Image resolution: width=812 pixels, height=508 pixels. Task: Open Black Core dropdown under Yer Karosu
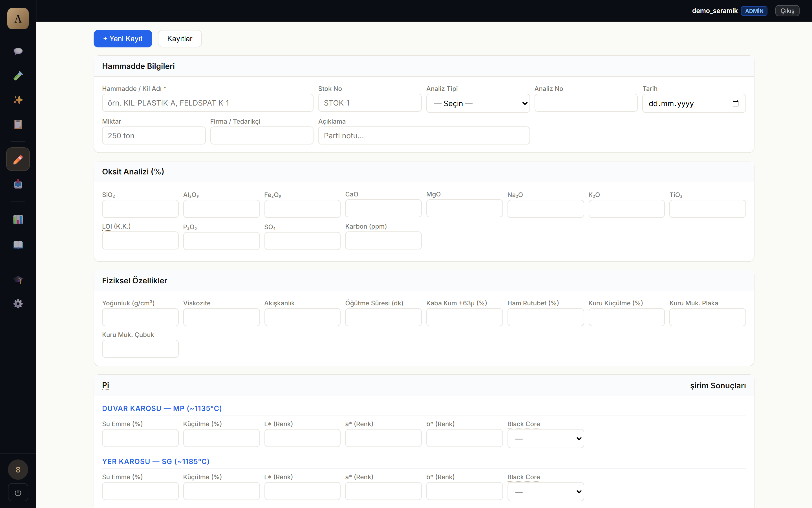pos(546,492)
